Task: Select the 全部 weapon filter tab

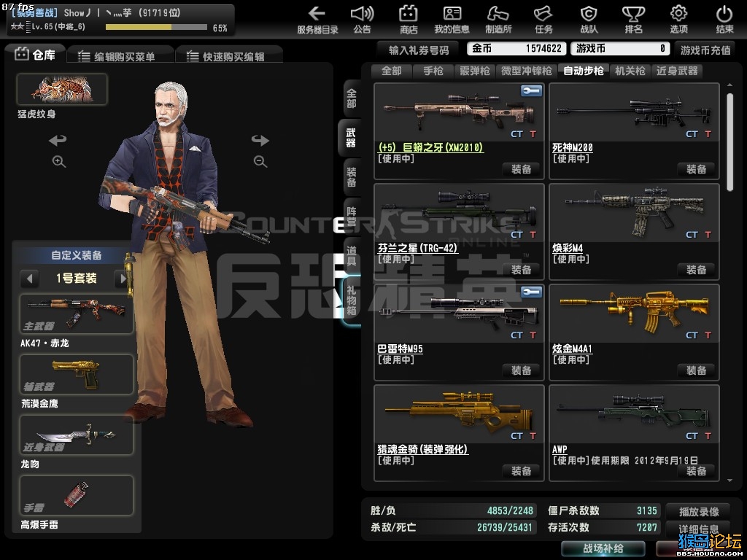Action: [392, 71]
